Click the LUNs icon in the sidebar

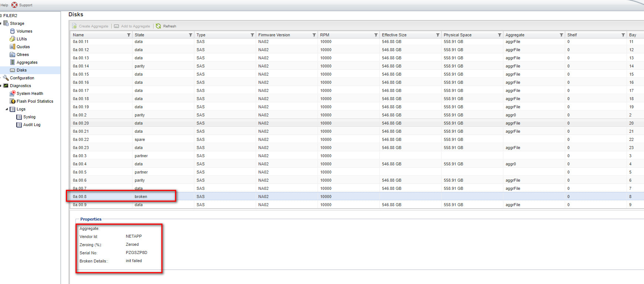tap(13, 39)
